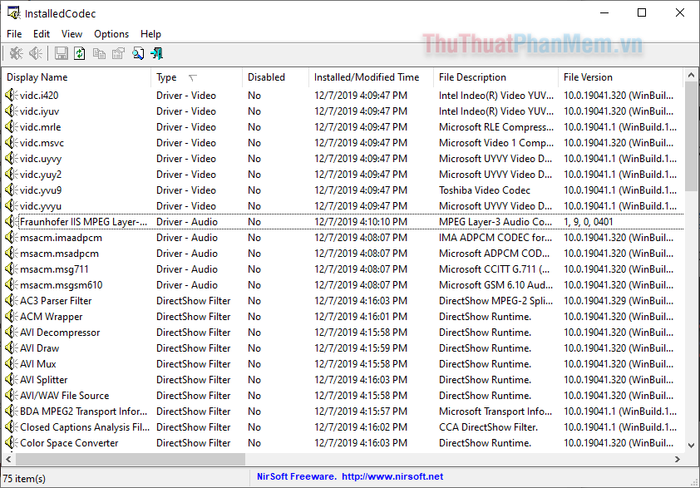
Task: Click speaker icon beside vidc.mrle
Action: (11, 127)
